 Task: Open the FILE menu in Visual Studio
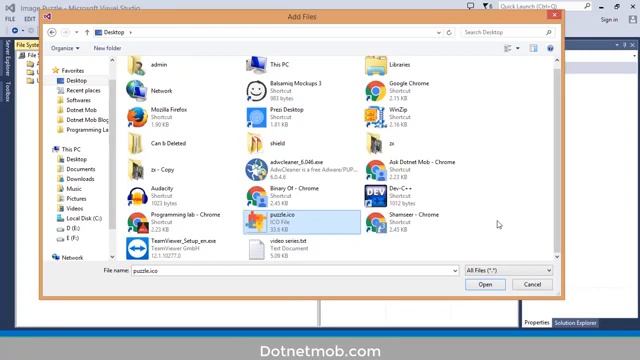click(x=10, y=19)
